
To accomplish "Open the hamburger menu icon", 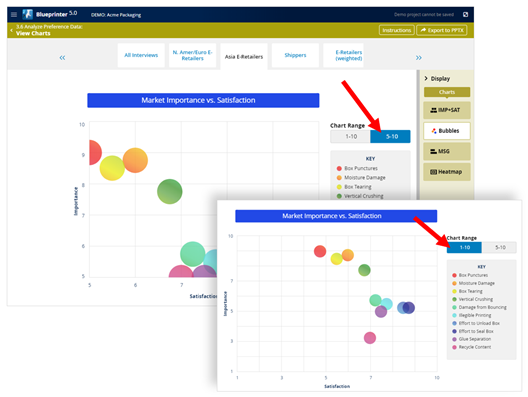I will tap(14, 14).
